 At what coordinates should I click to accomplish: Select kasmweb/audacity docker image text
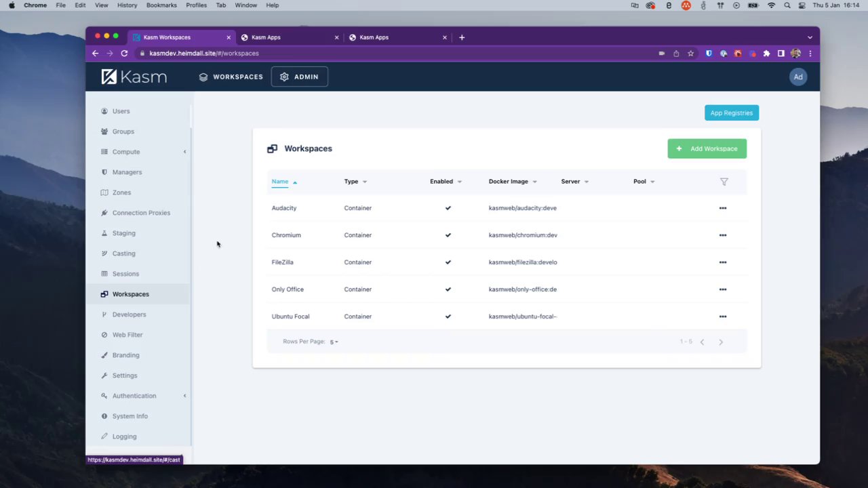(523, 208)
